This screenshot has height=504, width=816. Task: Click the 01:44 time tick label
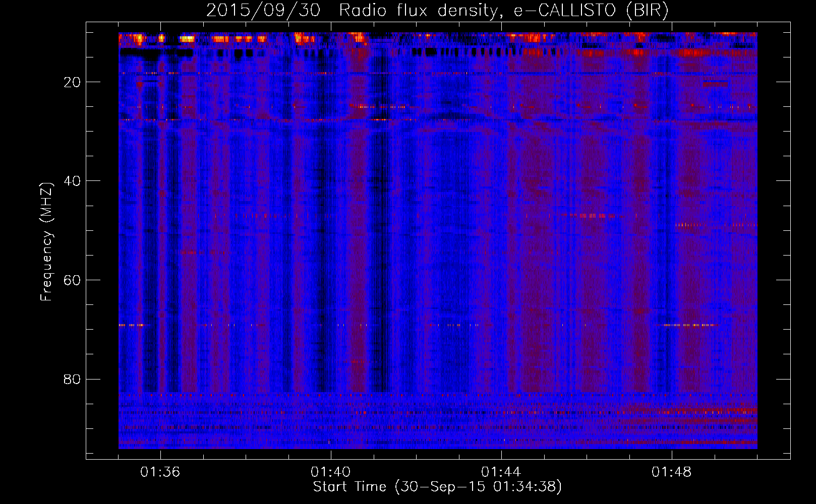tap(501, 472)
